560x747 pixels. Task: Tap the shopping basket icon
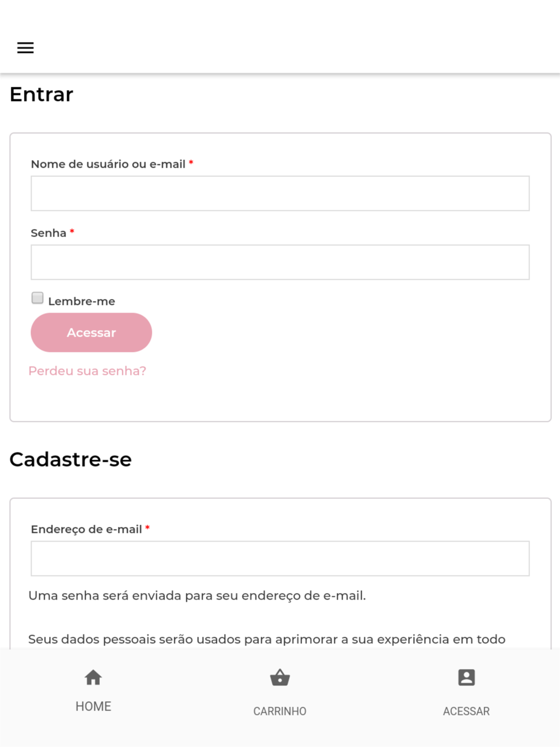pyautogui.click(x=280, y=678)
